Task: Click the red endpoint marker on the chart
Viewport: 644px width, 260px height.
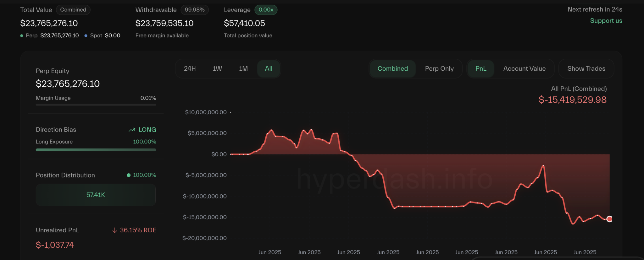Action: pos(609,219)
